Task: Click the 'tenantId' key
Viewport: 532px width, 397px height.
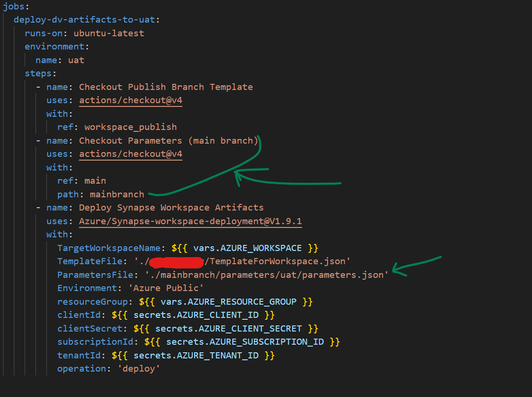Action: [x=79, y=355]
